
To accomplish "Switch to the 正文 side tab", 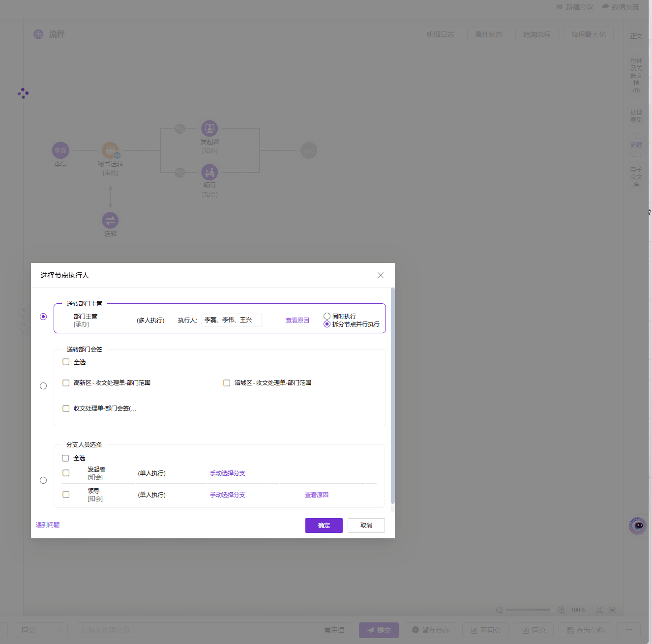I will pos(636,36).
